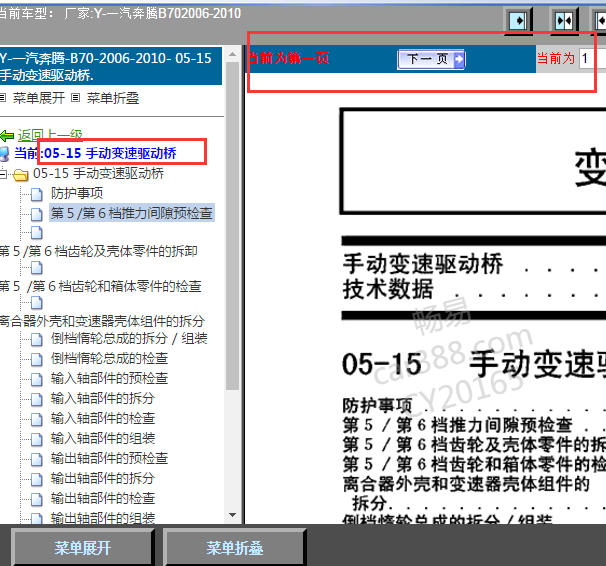Screen dimensions: 606x566
Task: Click page icon beside 输入轴部件的拆分
Action: 37,399
